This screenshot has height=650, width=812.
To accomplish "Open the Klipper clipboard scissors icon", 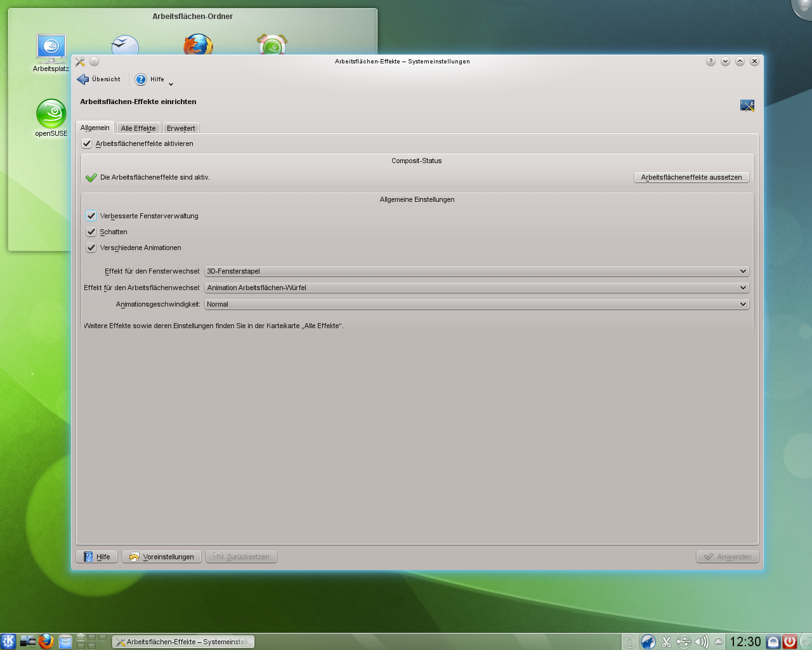I will coord(666,642).
